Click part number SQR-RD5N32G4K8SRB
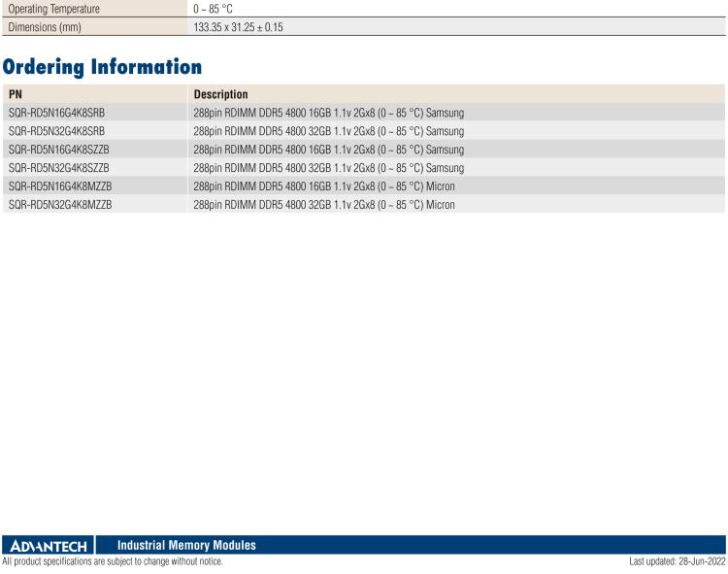 (x=56, y=131)
